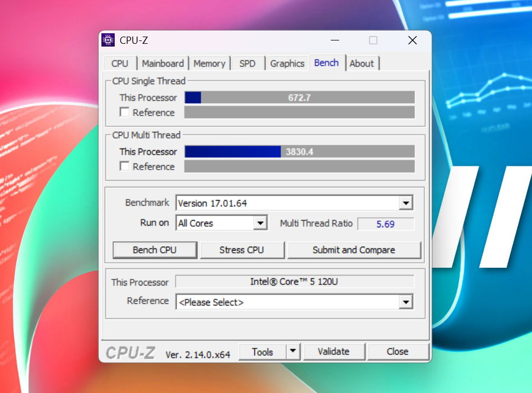Switch to the CPU tab

(x=120, y=63)
